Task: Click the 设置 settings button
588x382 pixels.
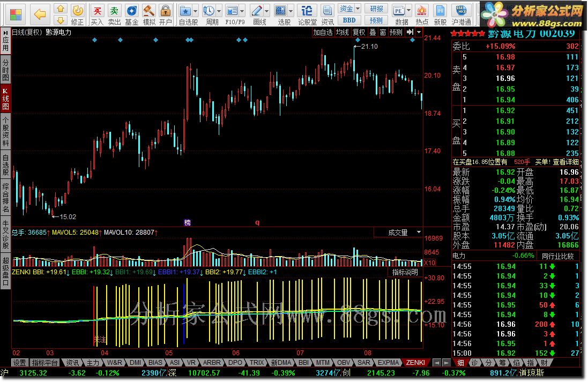Action: point(19,363)
